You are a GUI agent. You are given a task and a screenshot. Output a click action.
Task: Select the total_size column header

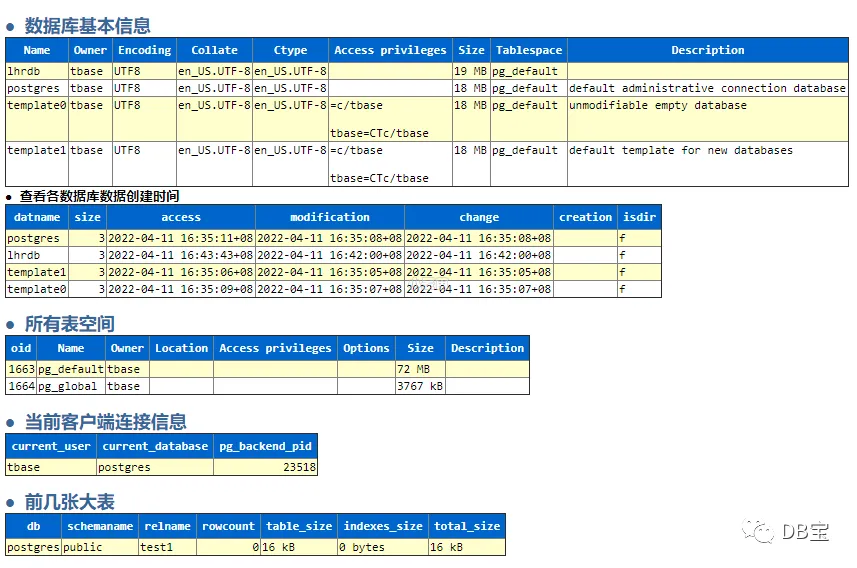pyautogui.click(x=467, y=526)
